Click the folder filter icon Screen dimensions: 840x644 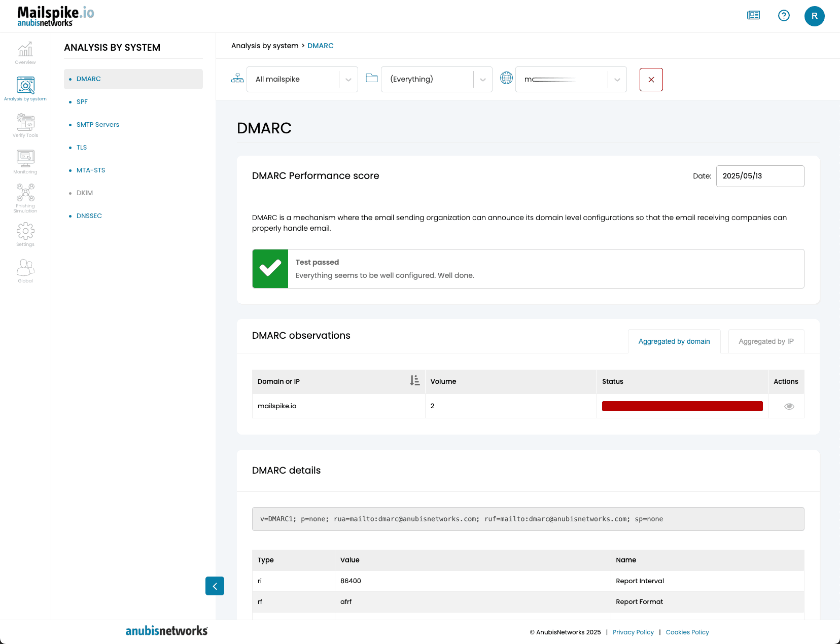(x=372, y=78)
